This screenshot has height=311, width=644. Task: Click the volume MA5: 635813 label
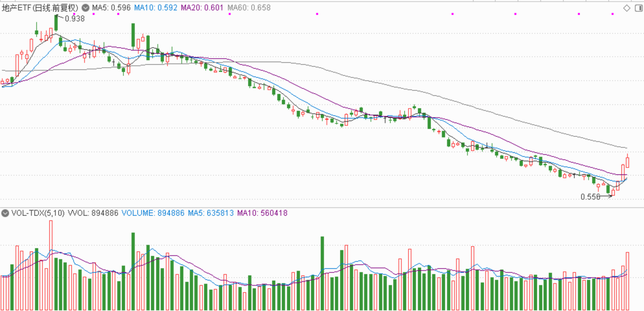point(211,213)
